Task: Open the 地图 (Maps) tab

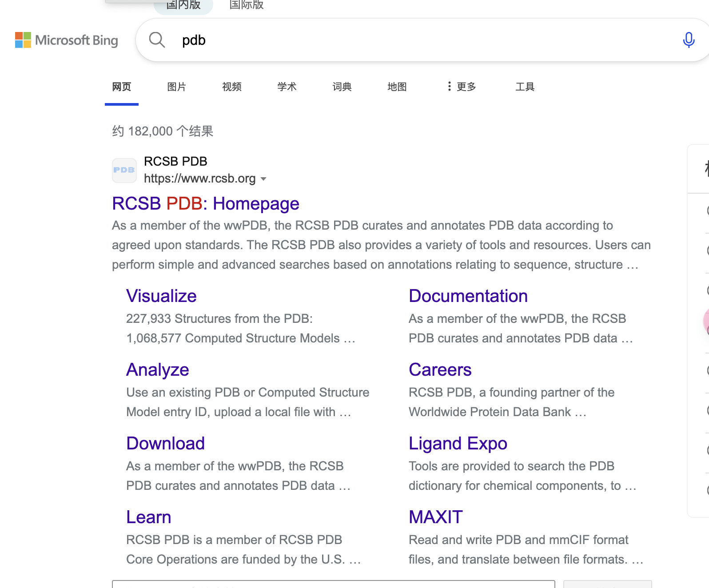Action: [x=397, y=87]
